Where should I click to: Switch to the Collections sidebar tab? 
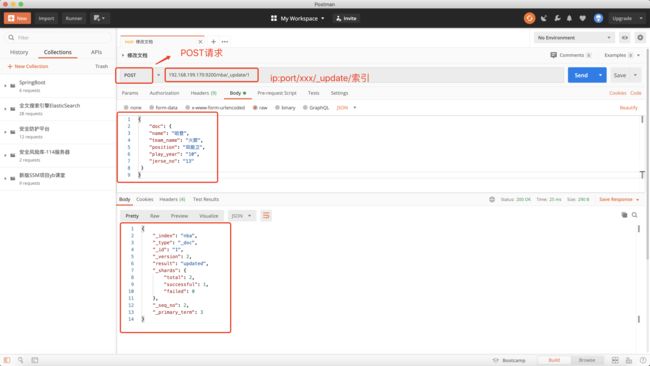(58, 52)
